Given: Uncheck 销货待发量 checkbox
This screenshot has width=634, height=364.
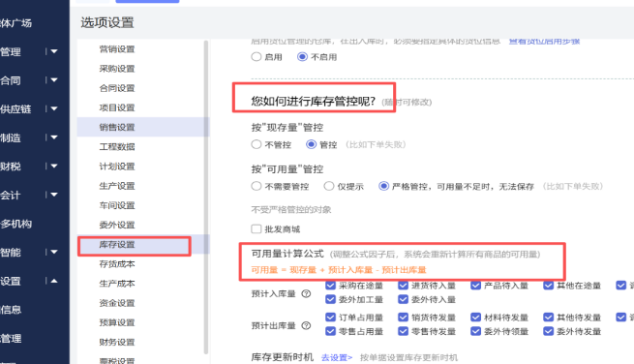Looking at the screenshot, I should [403, 318].
